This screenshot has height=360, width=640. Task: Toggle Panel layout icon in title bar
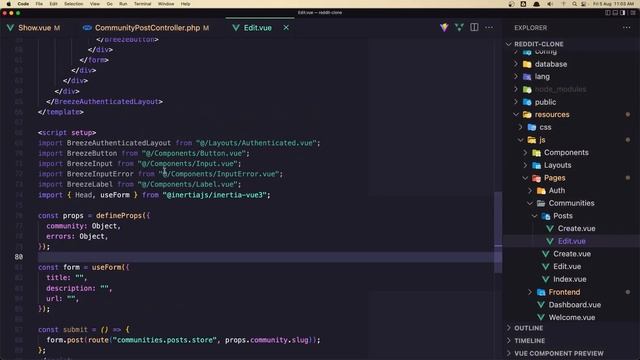(x=615, y=13)
